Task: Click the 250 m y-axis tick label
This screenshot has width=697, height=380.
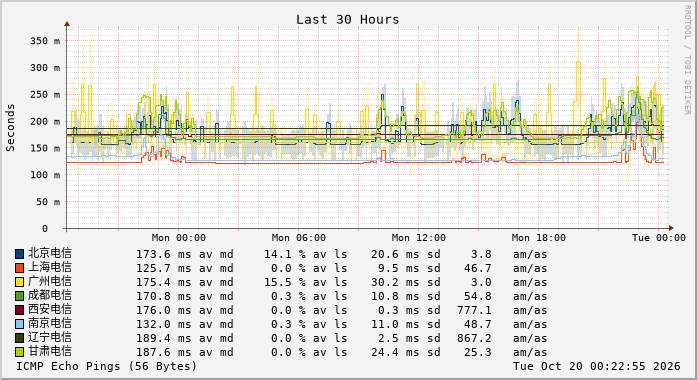Action: pyautogui.click(x=45, y=95)
